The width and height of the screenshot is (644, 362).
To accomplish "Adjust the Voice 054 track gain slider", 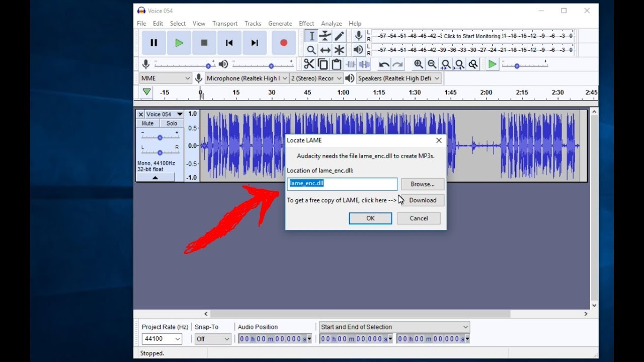I will (160, 137).
